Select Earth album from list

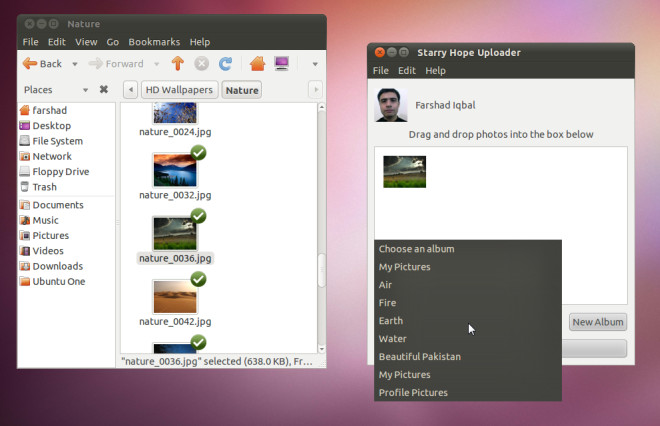(x=468, y=321)
